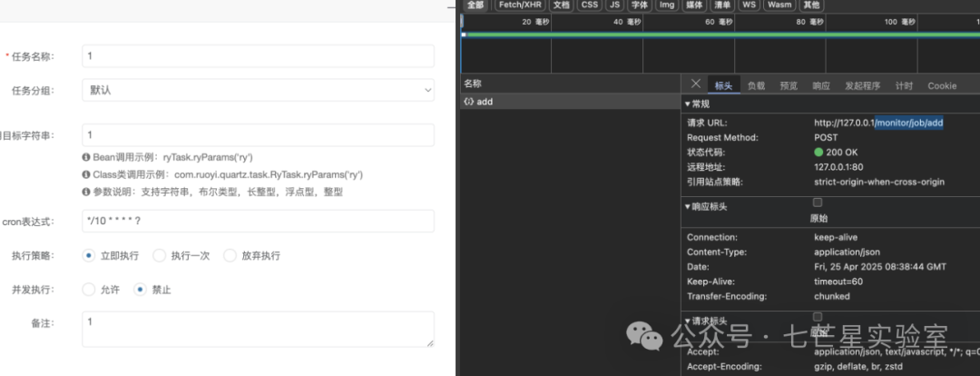Click the POST request method value
Image resolution: width=980 pixels, height=376 pixels.
(x=827, y=137)
